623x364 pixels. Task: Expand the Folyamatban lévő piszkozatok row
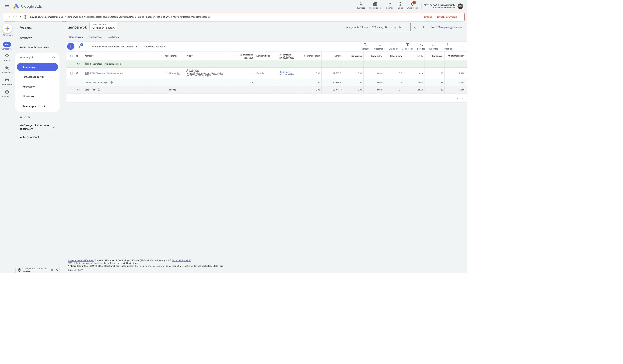[x=78, y=64]
